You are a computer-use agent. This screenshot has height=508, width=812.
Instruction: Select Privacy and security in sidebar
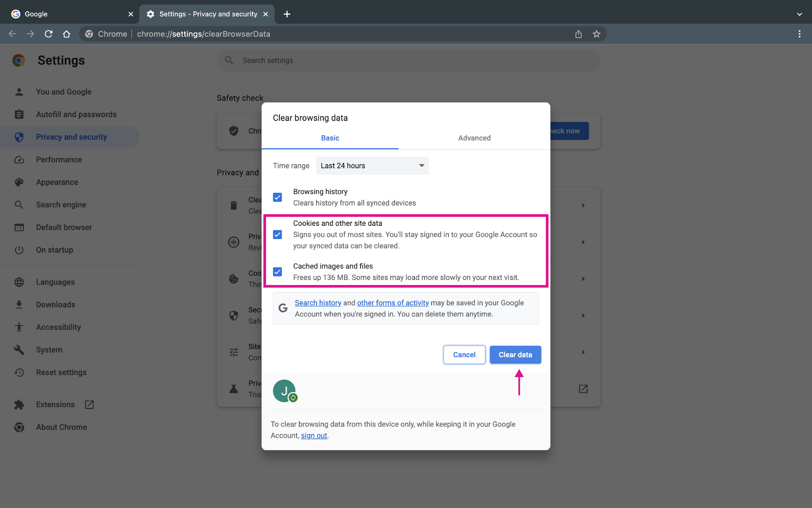pos(70,137)
